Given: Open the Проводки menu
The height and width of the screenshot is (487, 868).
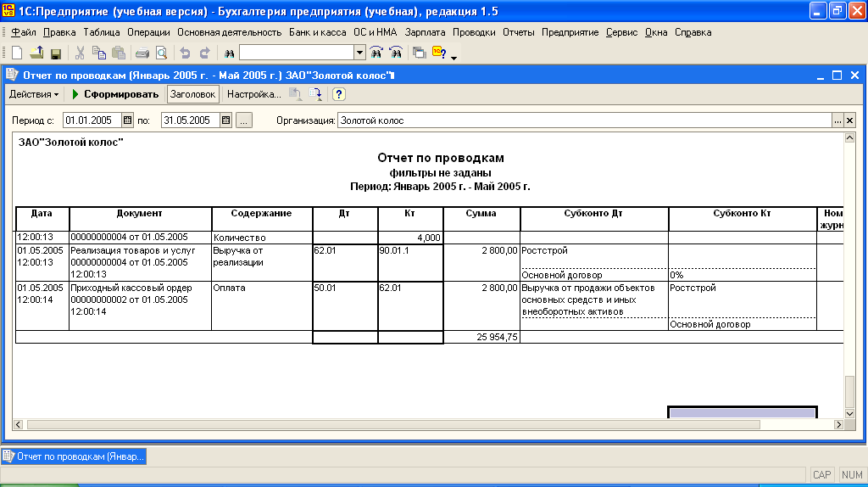Looking at the screenshot, I should [474, 32].
